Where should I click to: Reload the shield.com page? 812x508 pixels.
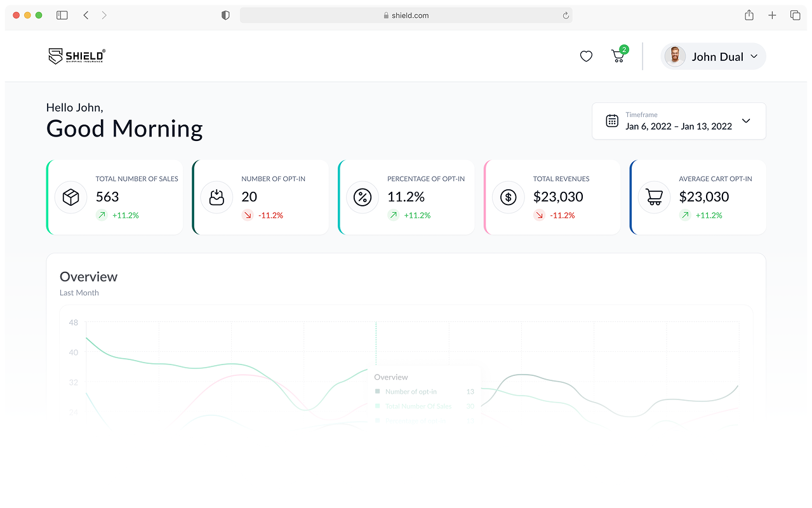tap(565, 15)
